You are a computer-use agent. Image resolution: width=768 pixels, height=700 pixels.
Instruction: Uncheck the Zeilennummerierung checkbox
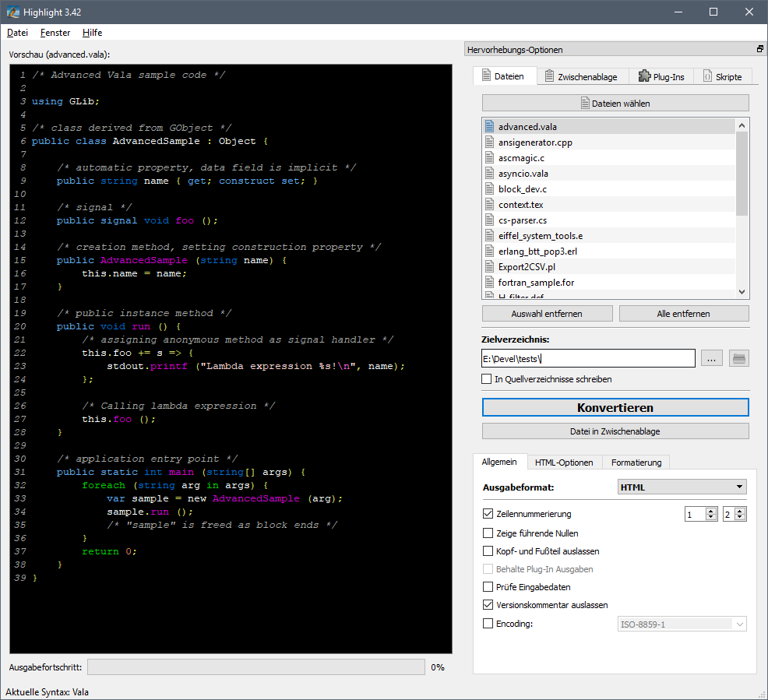tap(488, 513)
